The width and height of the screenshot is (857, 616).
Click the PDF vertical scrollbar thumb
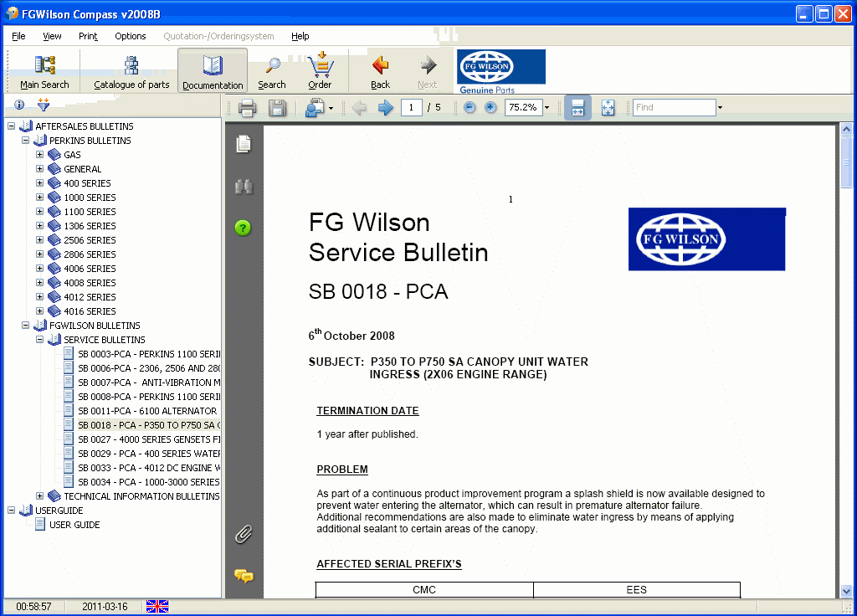(846, 162)
